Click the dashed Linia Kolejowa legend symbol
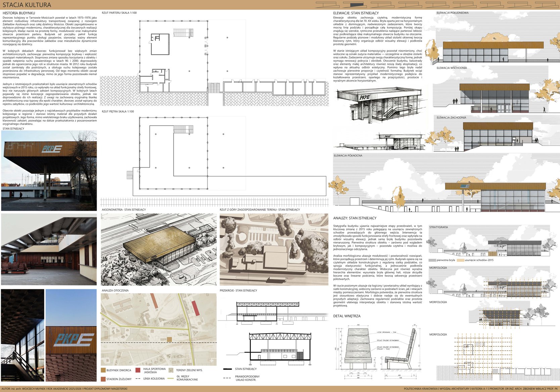Viewport: 560px width, 392px height. point(138,379)
